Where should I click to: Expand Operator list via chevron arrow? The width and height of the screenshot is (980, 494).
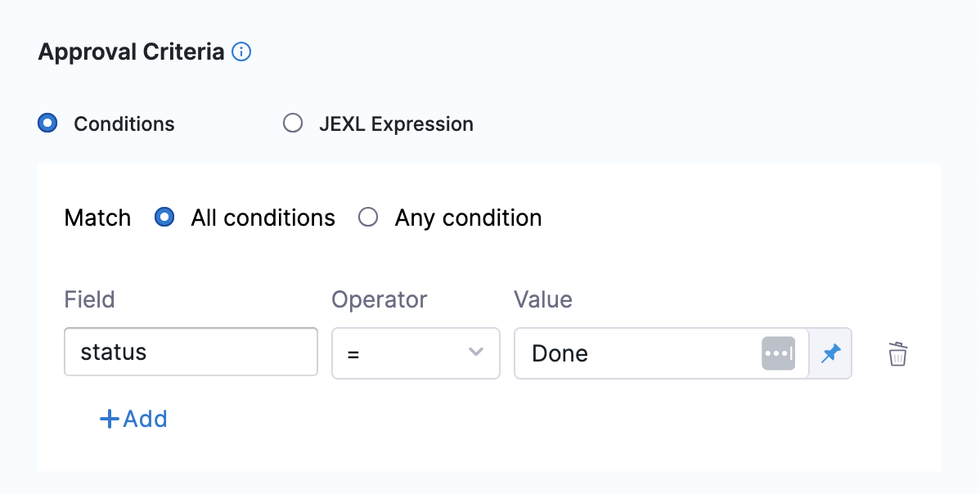pos(475,353)
